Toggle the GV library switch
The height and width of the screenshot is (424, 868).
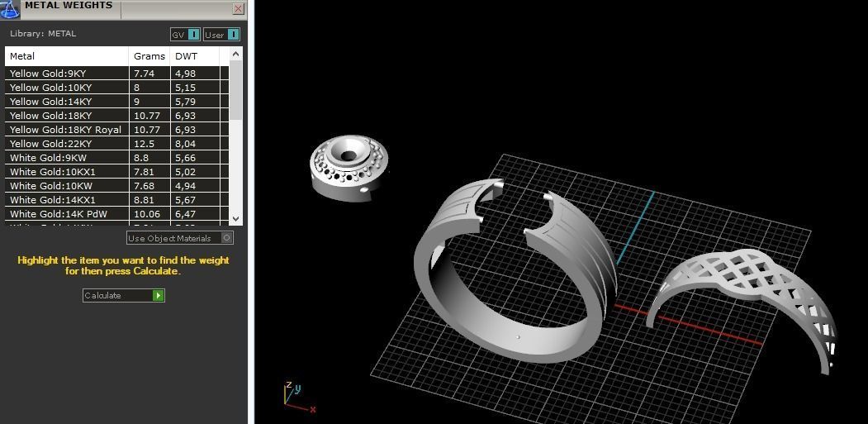coord(185,35)
